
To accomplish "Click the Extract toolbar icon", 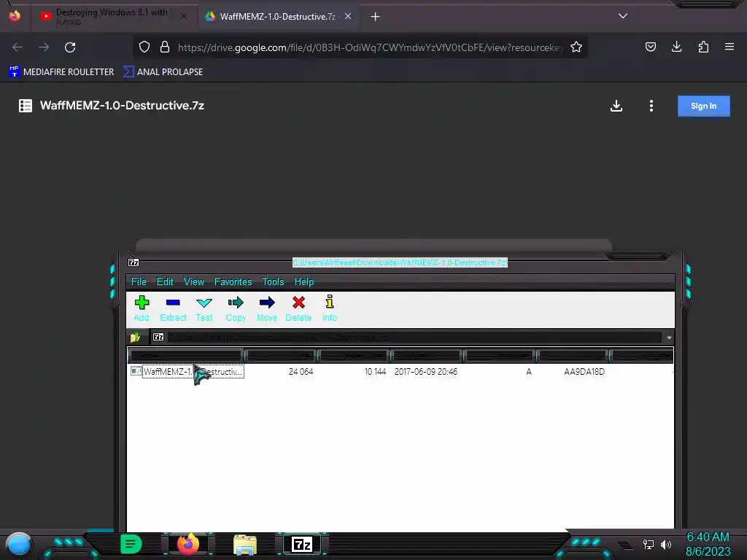I will pos(173,308).
